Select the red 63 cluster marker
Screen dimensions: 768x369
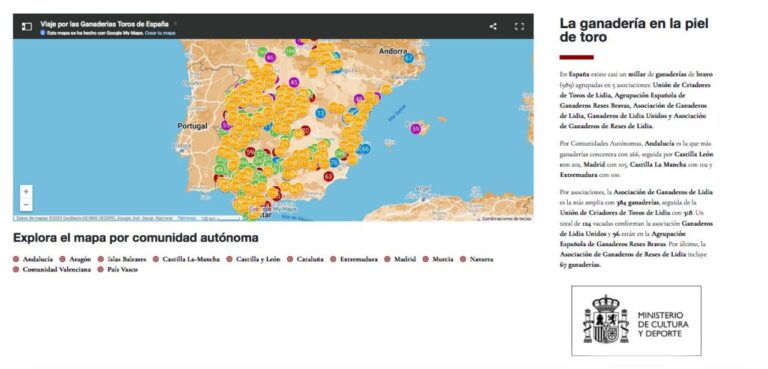tap(328, 176)
